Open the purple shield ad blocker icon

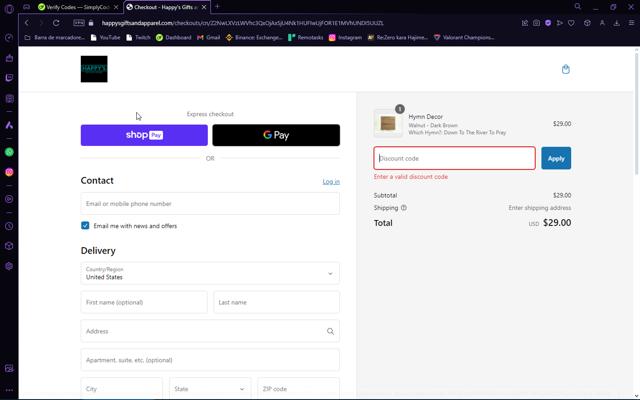(548, 23)
